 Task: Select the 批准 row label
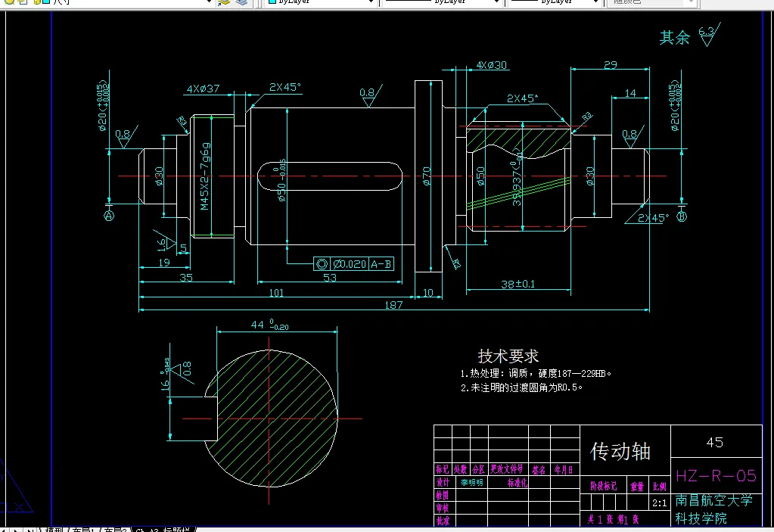pos(443,521)
